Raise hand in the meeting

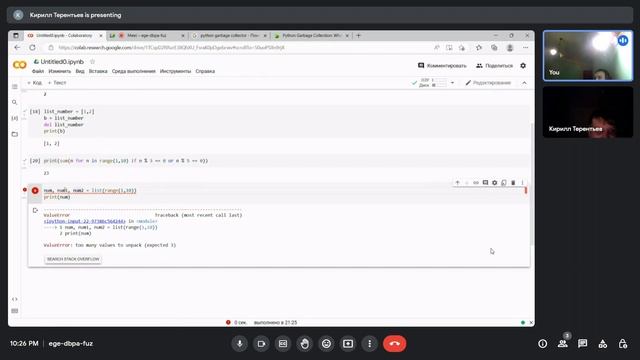pyautogui.click(x=304, y=344)
